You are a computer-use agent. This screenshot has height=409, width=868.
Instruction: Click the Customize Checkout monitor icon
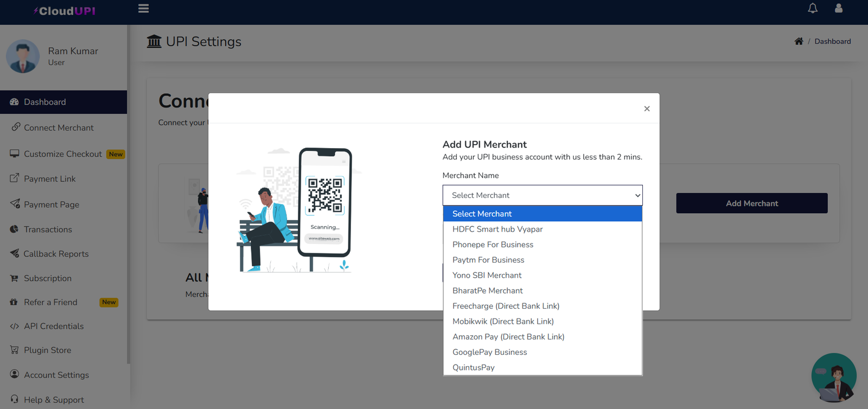click(x=14, y=154)
